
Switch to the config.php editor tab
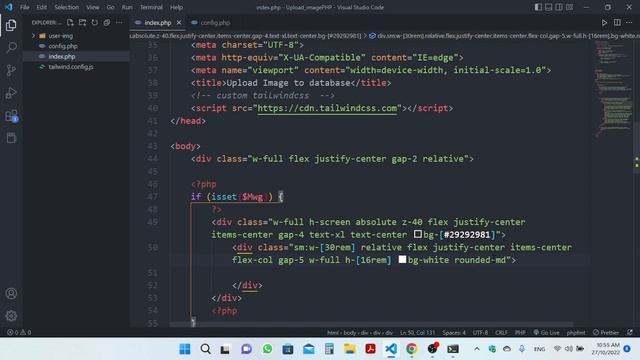point(211,23)
